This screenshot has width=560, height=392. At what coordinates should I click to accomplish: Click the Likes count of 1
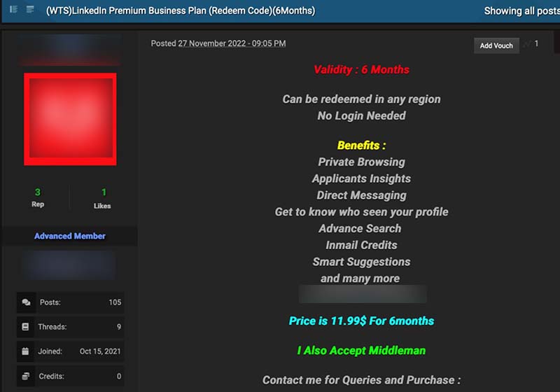(x=103, y=192)
